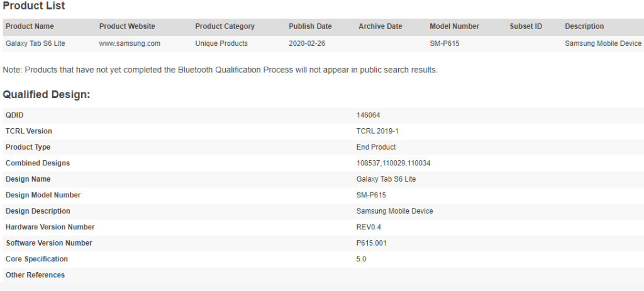Click the Other References row label
644x291 pixels.
(x=35, y=275)
